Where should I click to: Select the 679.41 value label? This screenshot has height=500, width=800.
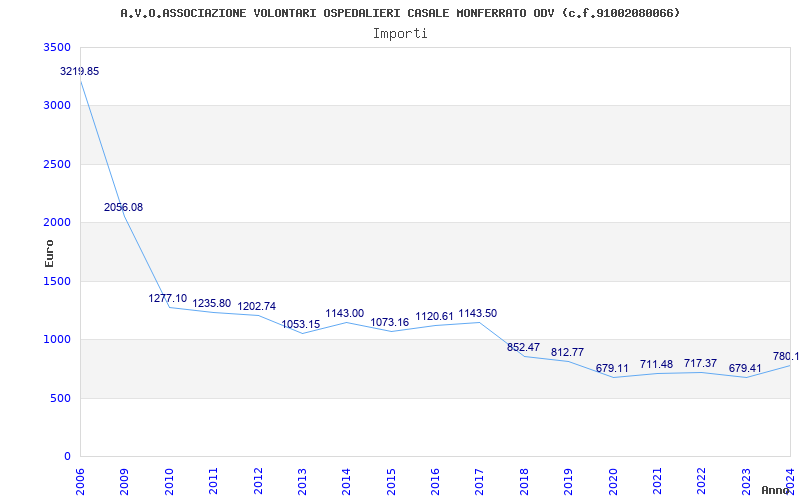[745, 368]
